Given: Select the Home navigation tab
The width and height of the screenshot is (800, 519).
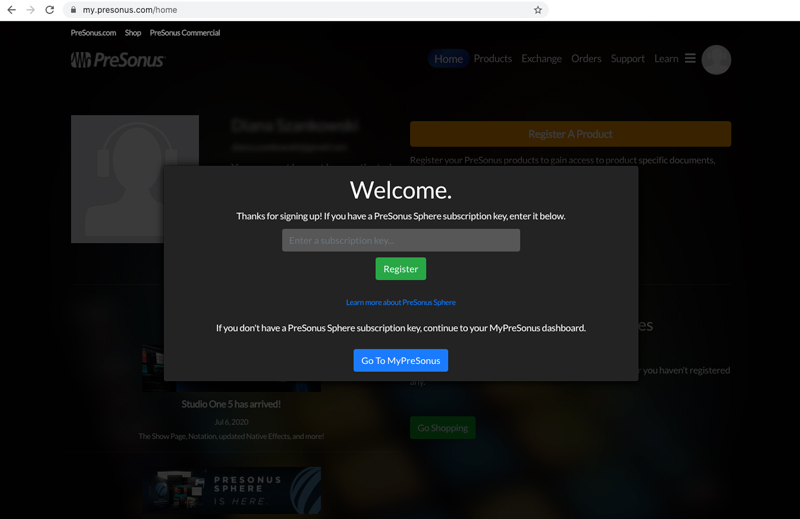Looking at the screenshot, I should pyautogui.click(x=448, y=59).
